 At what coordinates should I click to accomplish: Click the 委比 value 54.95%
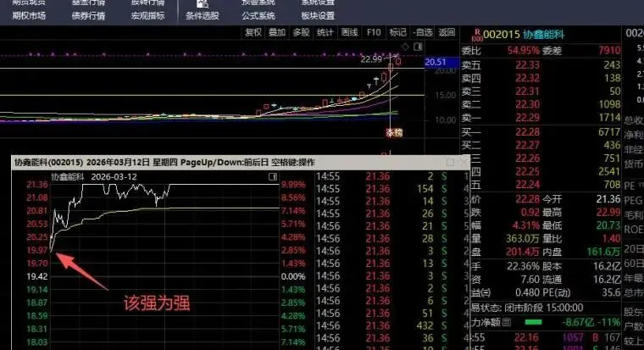point(524,51)
